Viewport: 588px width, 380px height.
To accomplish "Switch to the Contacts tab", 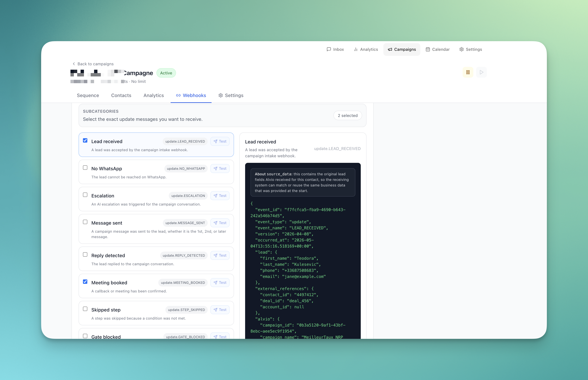I will [121, 96].
